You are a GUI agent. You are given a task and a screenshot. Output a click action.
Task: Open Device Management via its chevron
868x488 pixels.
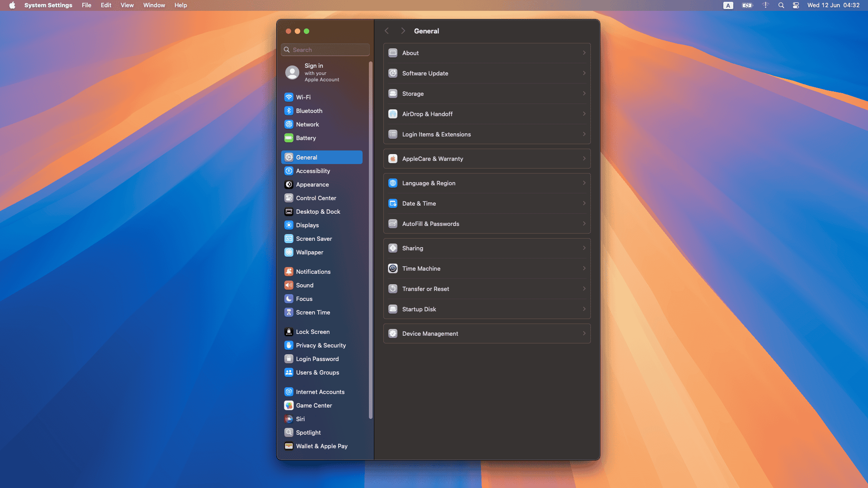pyautogui.click(x=584, y=333)
